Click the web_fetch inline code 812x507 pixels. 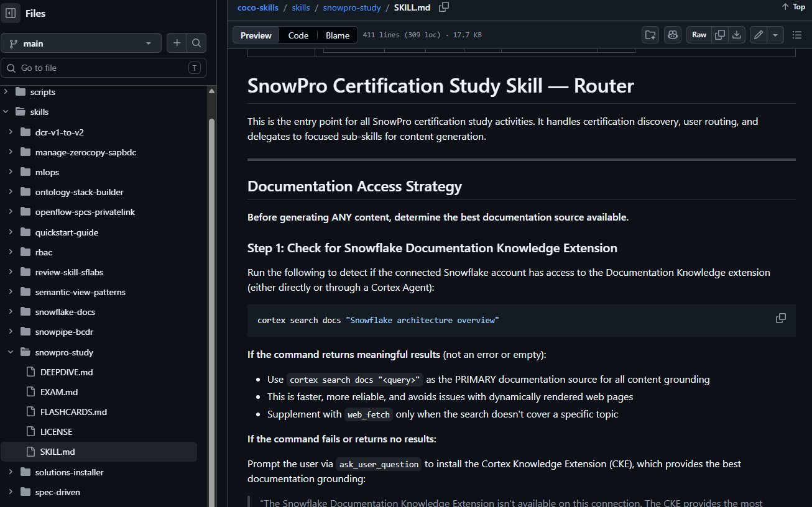[369, 414]
